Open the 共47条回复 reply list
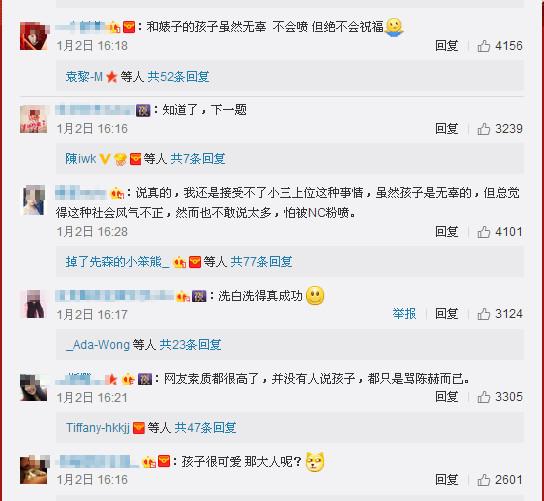Viewport: 544px width, 501px height. tap(205, 427)
